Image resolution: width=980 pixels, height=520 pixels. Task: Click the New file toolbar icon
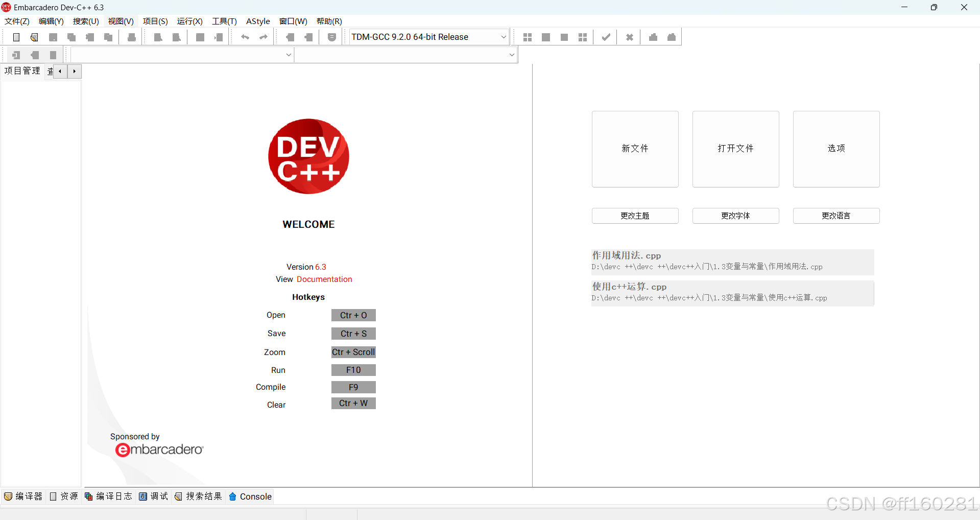tap(16, 37)
